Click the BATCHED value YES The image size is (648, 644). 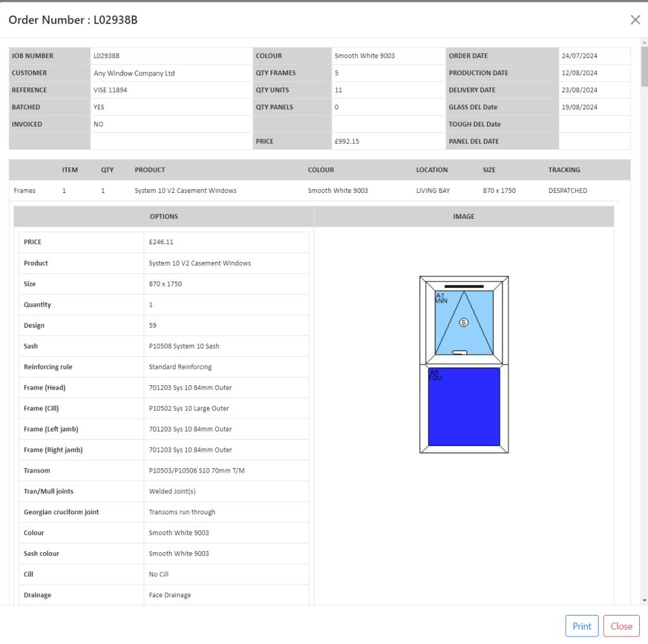click(x=99, y=107)
